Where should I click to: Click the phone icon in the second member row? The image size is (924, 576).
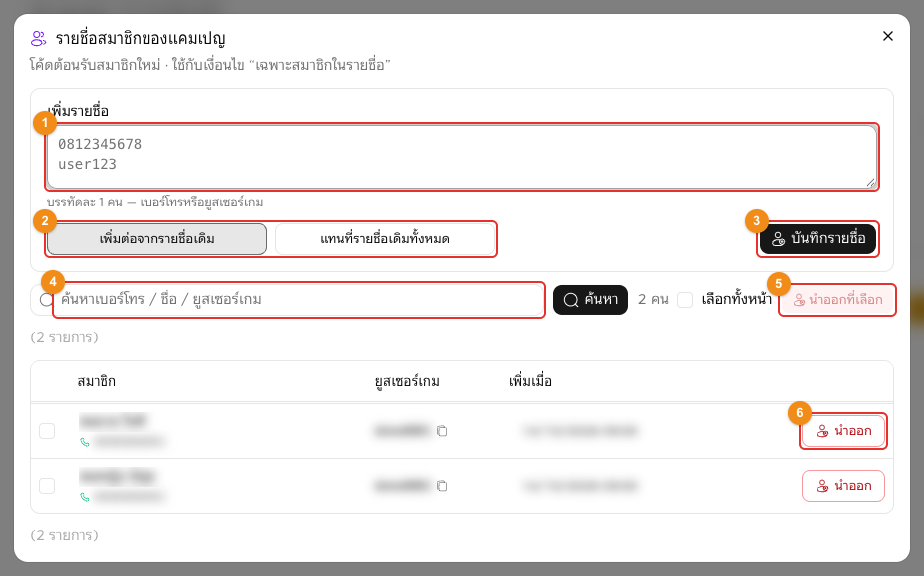[85, 497]
